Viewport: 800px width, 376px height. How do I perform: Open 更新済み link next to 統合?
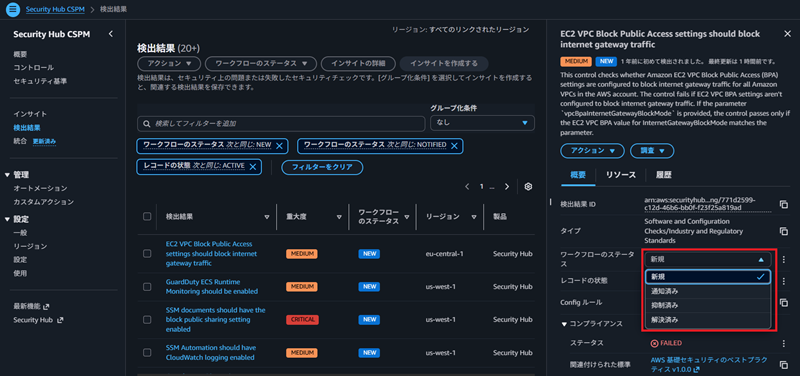44,141
